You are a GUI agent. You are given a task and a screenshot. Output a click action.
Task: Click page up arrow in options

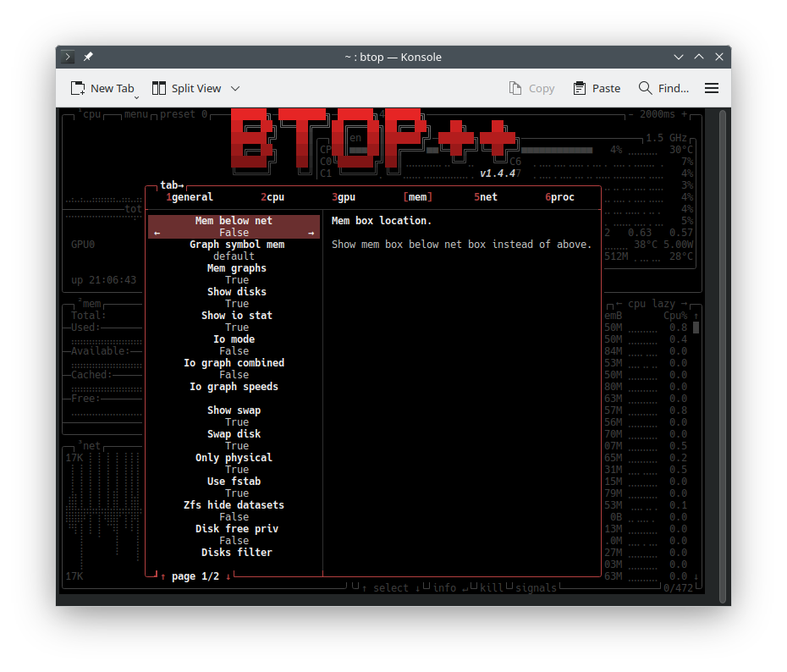point(163,576)
